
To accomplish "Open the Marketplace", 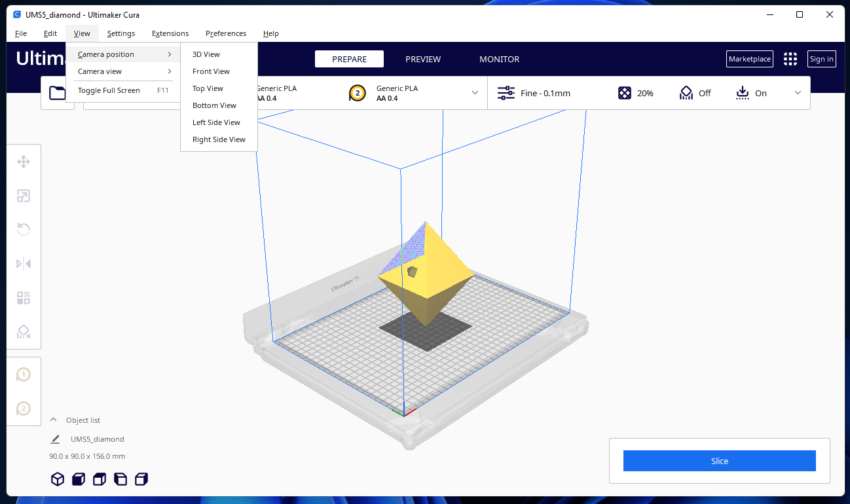I will (x=750, y=59).
